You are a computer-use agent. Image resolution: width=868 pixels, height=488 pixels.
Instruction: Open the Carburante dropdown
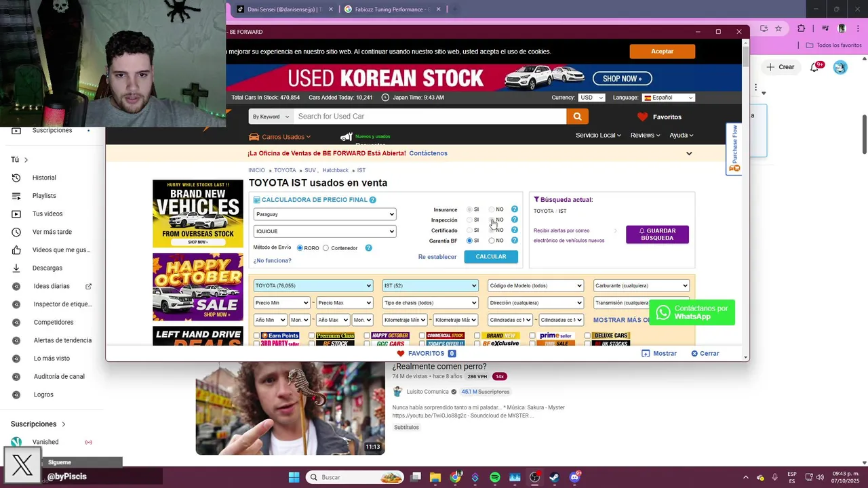click(642, 285)
